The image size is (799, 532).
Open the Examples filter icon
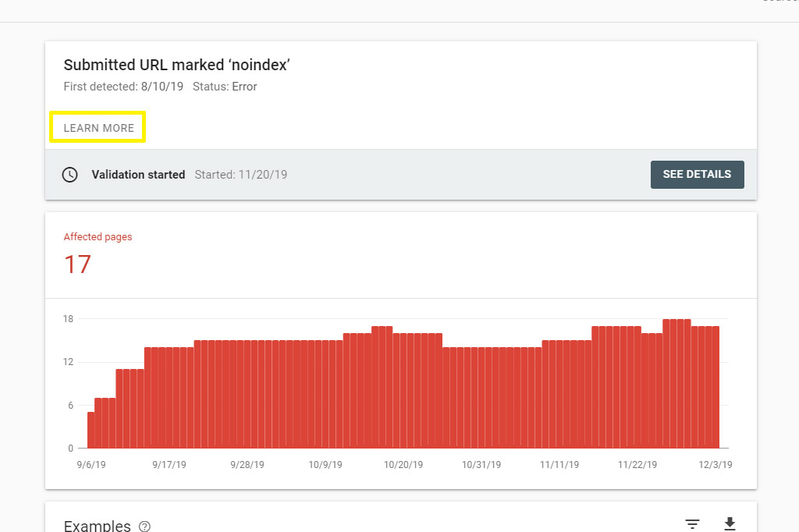[692, 524]
